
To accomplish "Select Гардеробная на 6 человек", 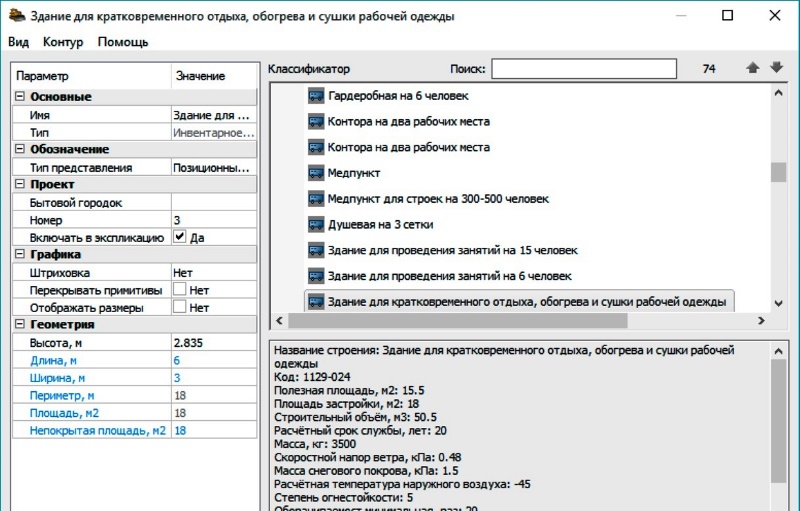I will pyautogui.click(x=398, y=95).
